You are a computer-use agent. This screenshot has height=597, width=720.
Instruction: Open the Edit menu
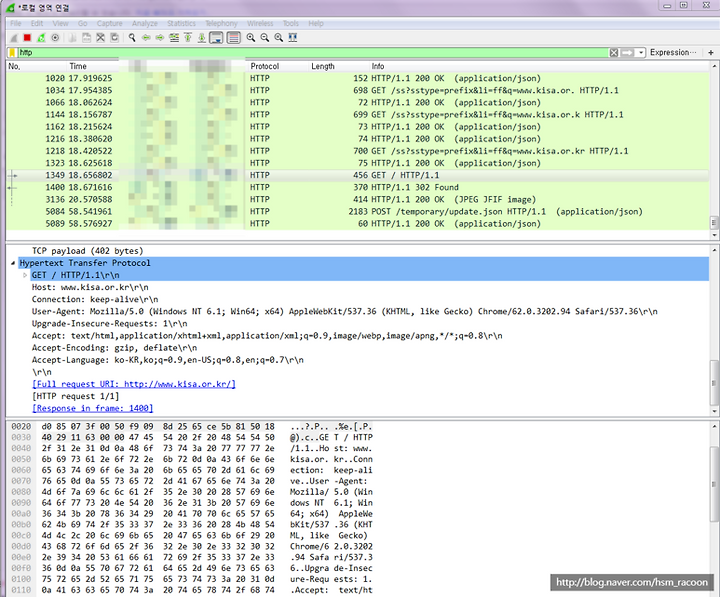pos(37,23)
